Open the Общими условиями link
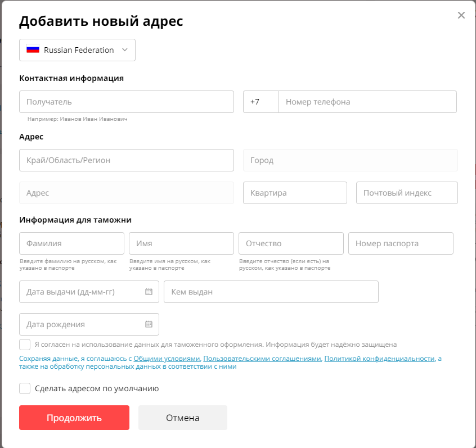Image resolution: width=476 pixels, height=448 pixels. pos(167,359)
